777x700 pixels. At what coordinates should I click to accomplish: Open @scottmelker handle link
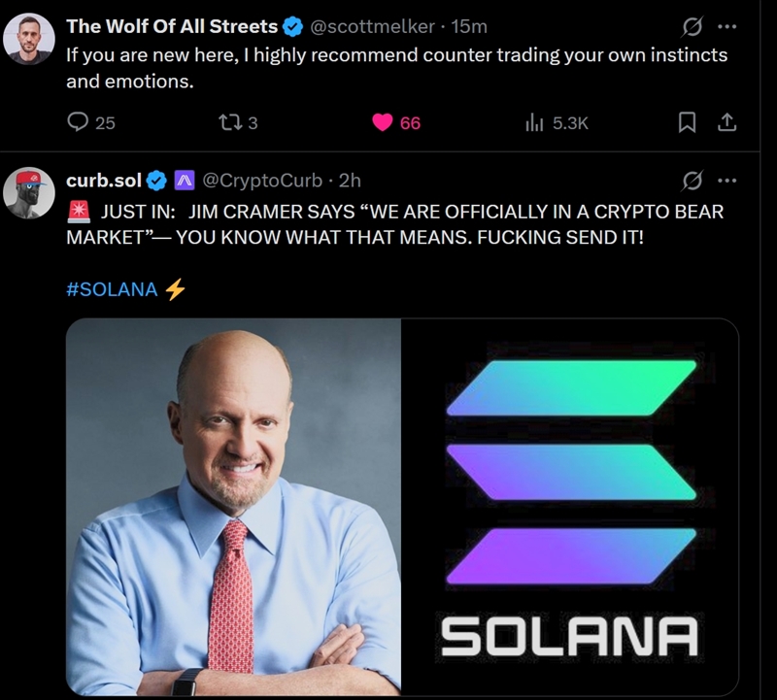pos(372,26)
